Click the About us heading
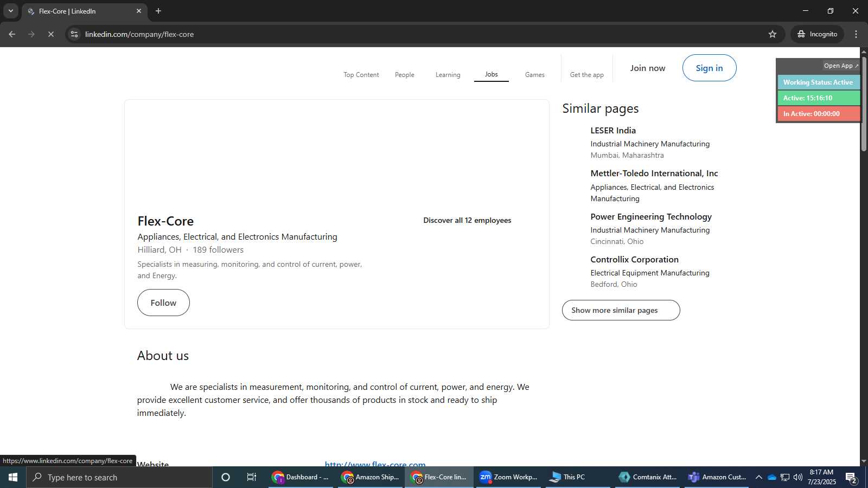Image resolution: width=868 pixels, height=488 pixels. tap(163, 356)
